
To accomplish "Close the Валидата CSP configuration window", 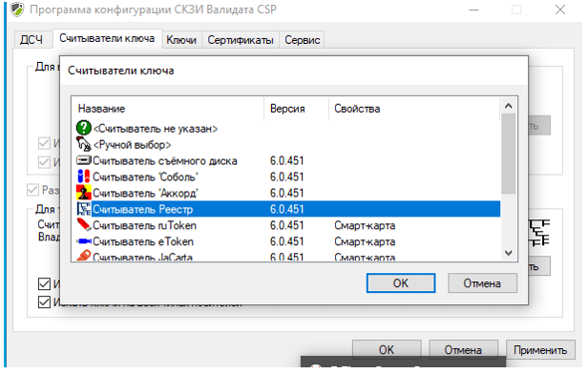I will tap(560, 10).
